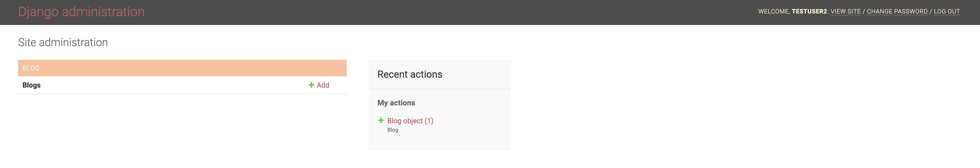Go to Change Password page
Screen dimensions: 980x168
(897, 12)
